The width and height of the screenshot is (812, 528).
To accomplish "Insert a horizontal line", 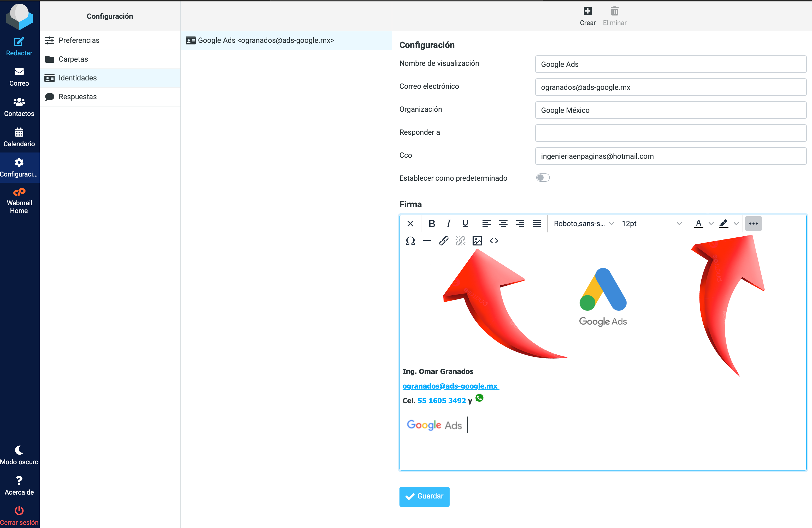I will (x=427, y=241).
